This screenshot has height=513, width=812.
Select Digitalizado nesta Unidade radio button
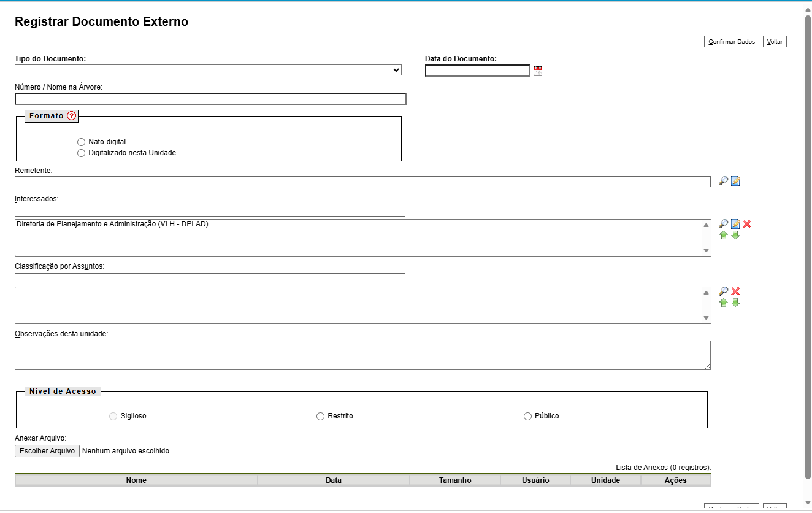pyautogui.click(x=82, y=153)
